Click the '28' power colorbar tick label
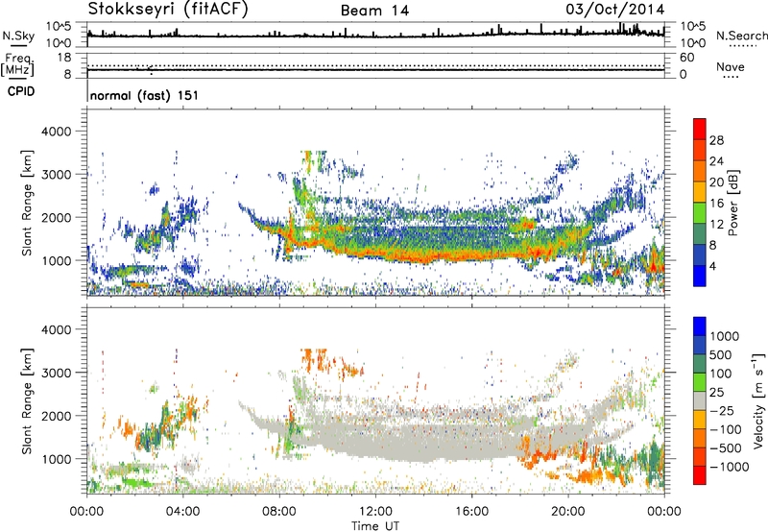The height and width of the screenshot is (532, 768). tap(716, 140)
